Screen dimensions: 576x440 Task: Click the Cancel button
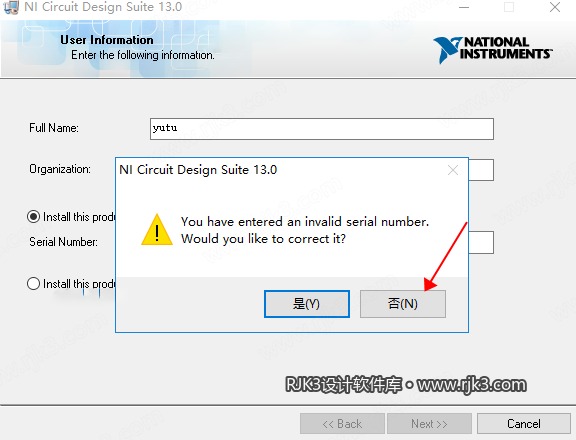coord(523,423)
